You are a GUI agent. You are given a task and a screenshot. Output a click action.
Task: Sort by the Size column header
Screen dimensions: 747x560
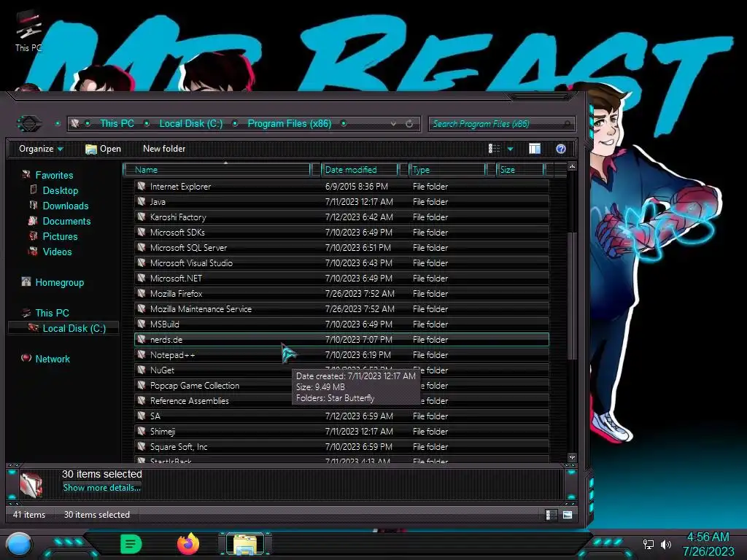coord(520,169)
